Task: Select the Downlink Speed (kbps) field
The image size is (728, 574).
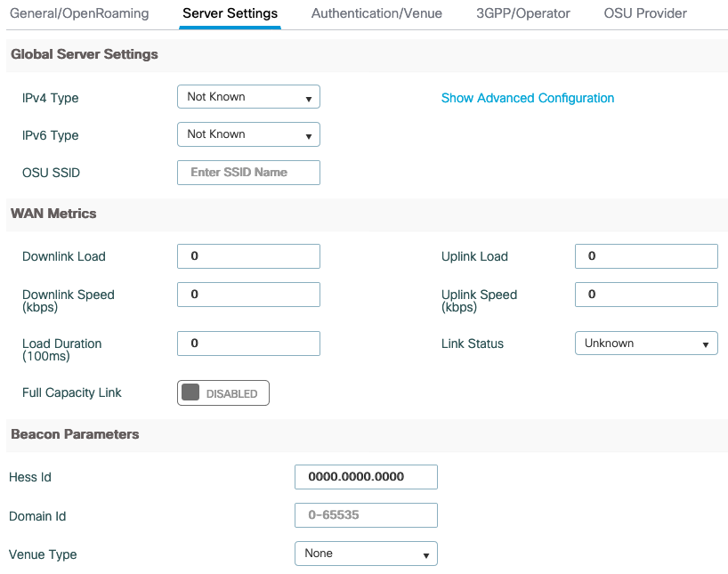Action: [248, 295]
